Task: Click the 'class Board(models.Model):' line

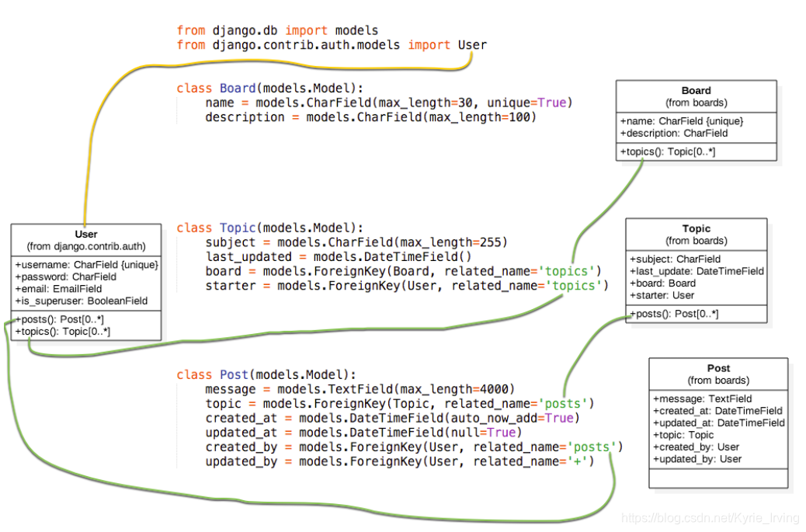Action: click(x=270, y=88)
